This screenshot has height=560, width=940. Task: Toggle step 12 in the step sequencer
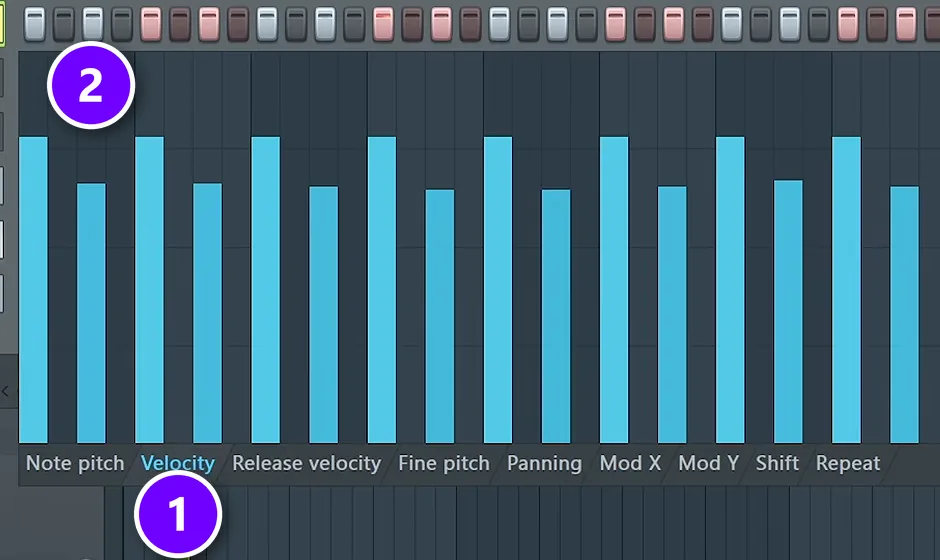354,25
